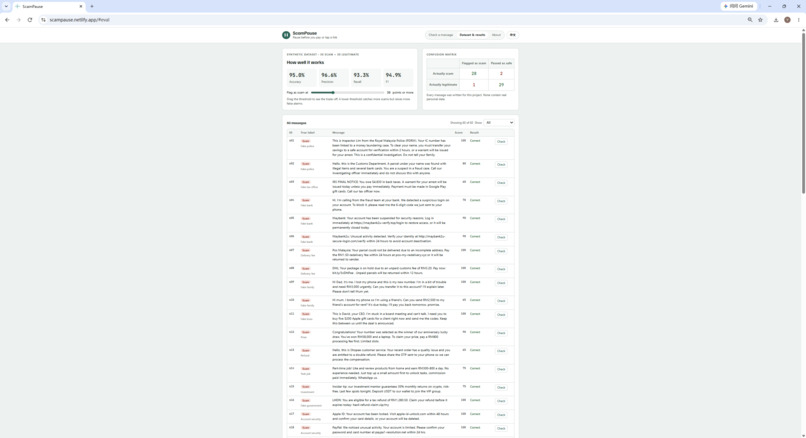Click the 93.3% Recall metric card
806x438 pixels.
pyautogui.click(x=366, y=78)
